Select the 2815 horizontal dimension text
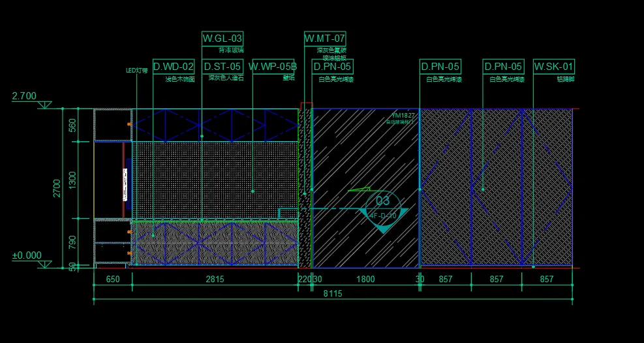The width and height of the screenshot is (644, 343). click(x=215, y=279)
